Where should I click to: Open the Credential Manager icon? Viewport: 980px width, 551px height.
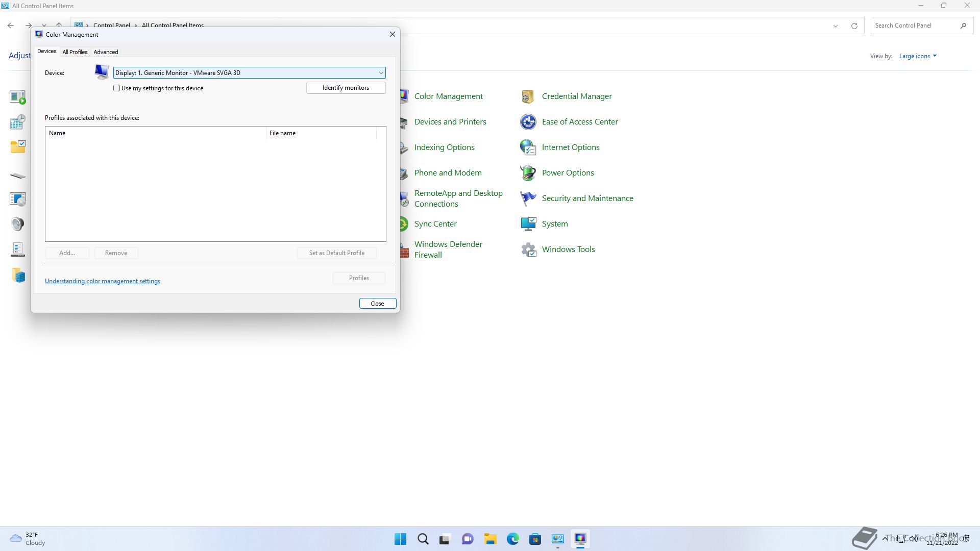click(x=528, y=96)
